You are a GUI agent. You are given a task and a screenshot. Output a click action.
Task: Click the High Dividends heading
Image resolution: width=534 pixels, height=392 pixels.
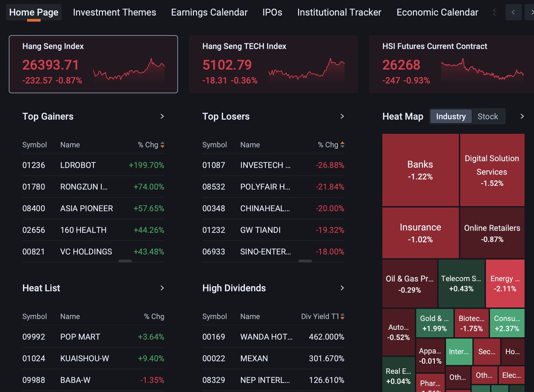coord(234,288)
